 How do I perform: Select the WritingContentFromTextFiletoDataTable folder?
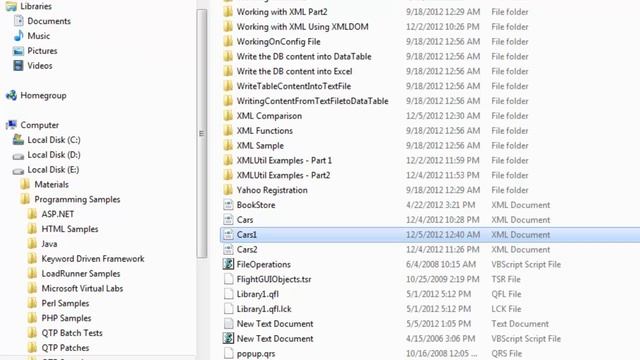click(313, 101)
